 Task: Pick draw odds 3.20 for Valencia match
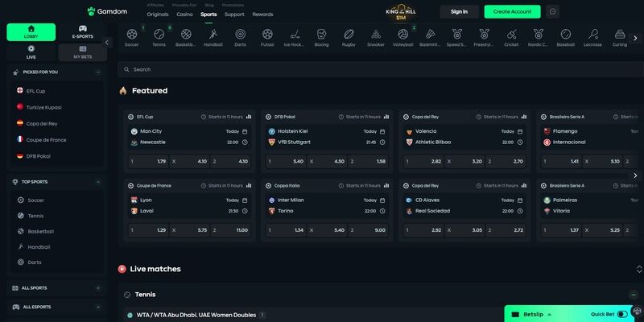(464, 162)
